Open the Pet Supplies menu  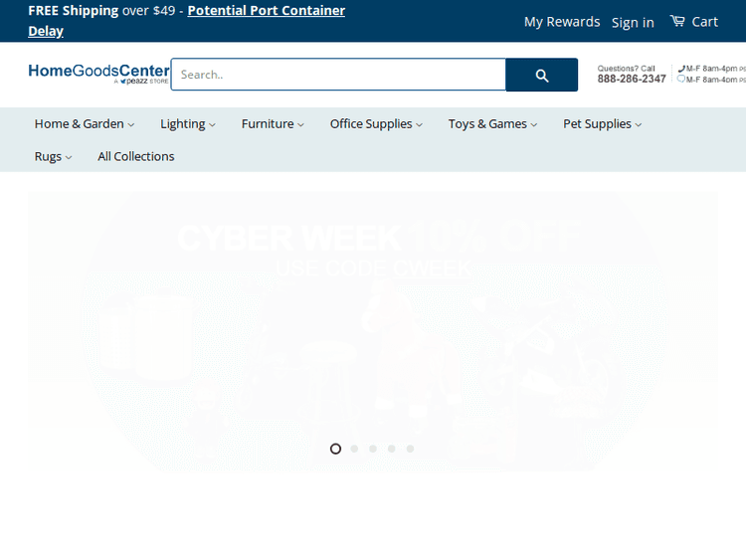pos(602,124)
